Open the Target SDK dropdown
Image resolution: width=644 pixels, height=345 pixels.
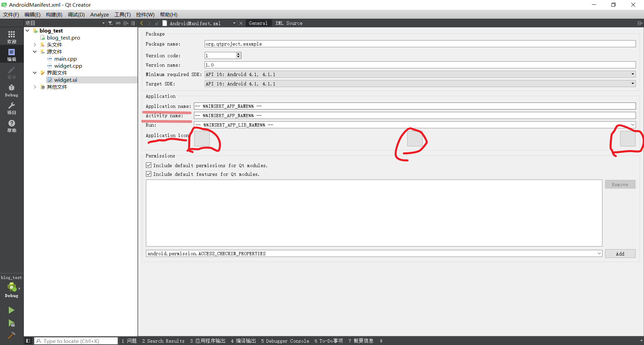420,84
